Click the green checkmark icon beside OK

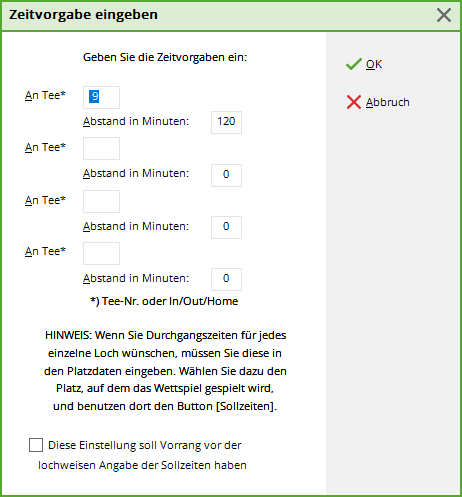354,64
